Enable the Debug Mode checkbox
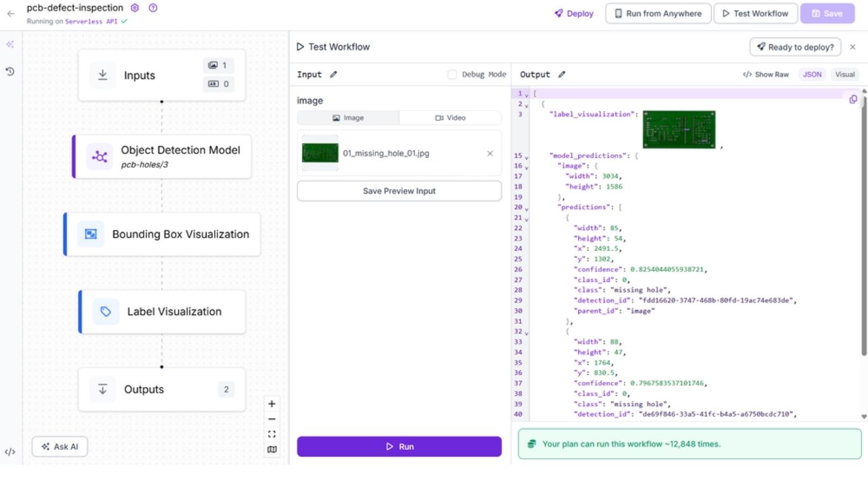This screenshot has height=488, width=868. [452, 74]
